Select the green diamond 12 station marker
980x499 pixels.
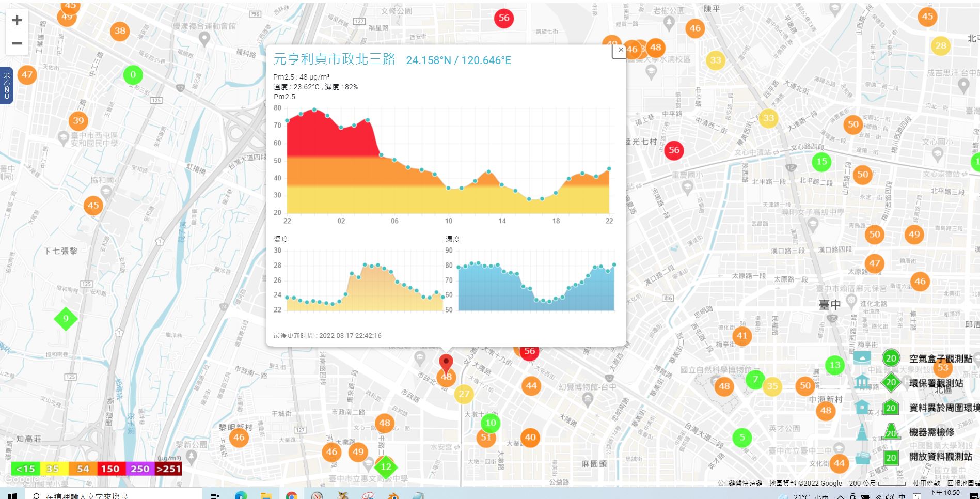click(386, 467)
